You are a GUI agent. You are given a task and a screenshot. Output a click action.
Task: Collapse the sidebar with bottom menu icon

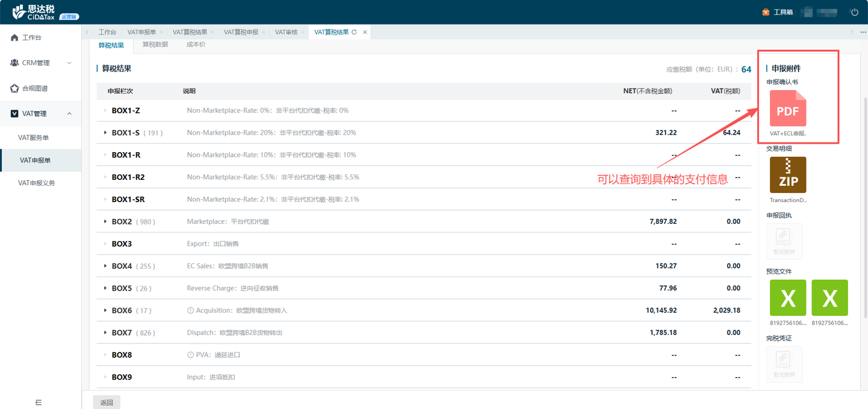[39, 402]
